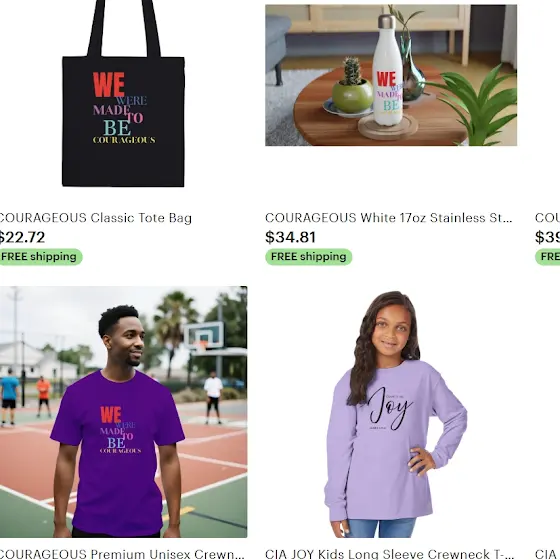Click the $22.72 price
The width and height of the screenshot is (560, 560).
[x=22, y=237]
